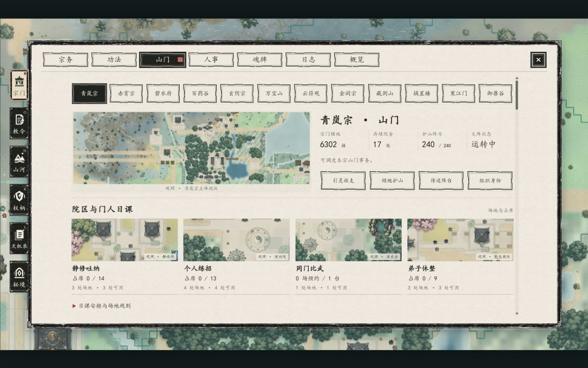The width and height of the screenshot is (588, 368).
Task: Select the 赤霄宗 sect tab
Action: point(126,94)
